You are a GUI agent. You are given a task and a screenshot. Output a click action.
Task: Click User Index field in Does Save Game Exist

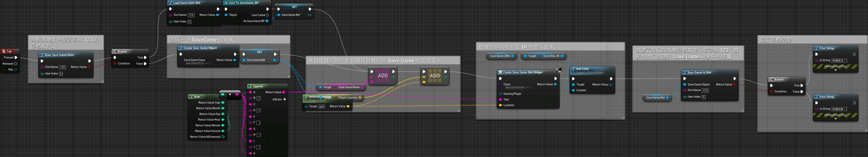point(61,74)
